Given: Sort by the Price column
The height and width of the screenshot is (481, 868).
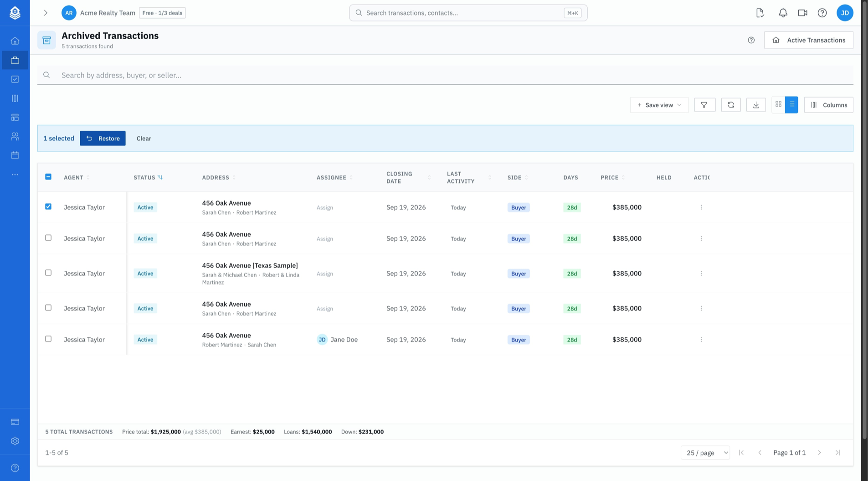Looking at the screenshot, I should [x=612, y=177].
